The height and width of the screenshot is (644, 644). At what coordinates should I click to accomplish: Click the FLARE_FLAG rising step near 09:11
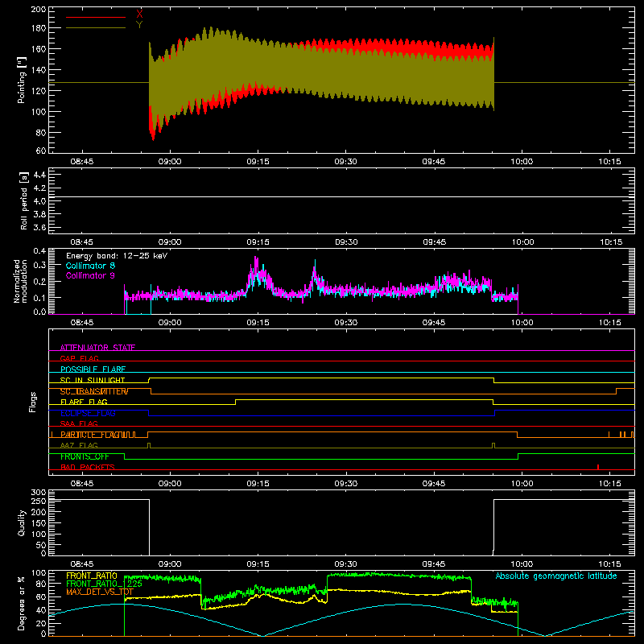pyautogui.click(x=236, y=402)
